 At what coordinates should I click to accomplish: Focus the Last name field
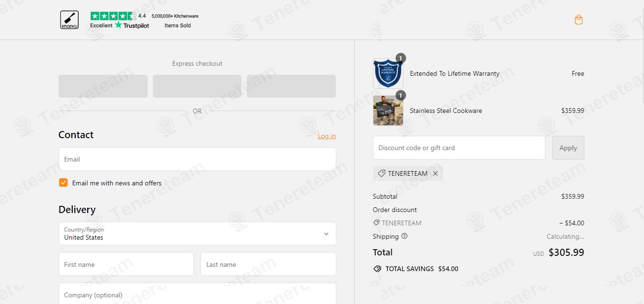(x=268, y=264)
